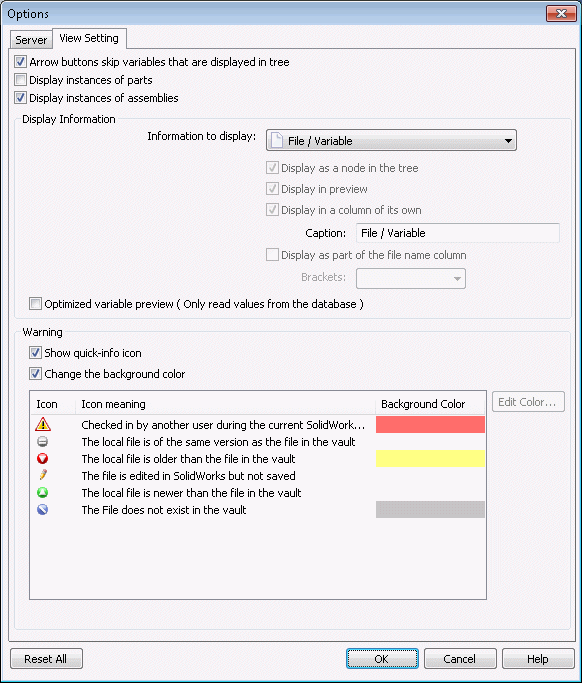Uncheck Show quick-info icon
The width and height of the screenshot is (582, 683).
click(x=35, y=352)
